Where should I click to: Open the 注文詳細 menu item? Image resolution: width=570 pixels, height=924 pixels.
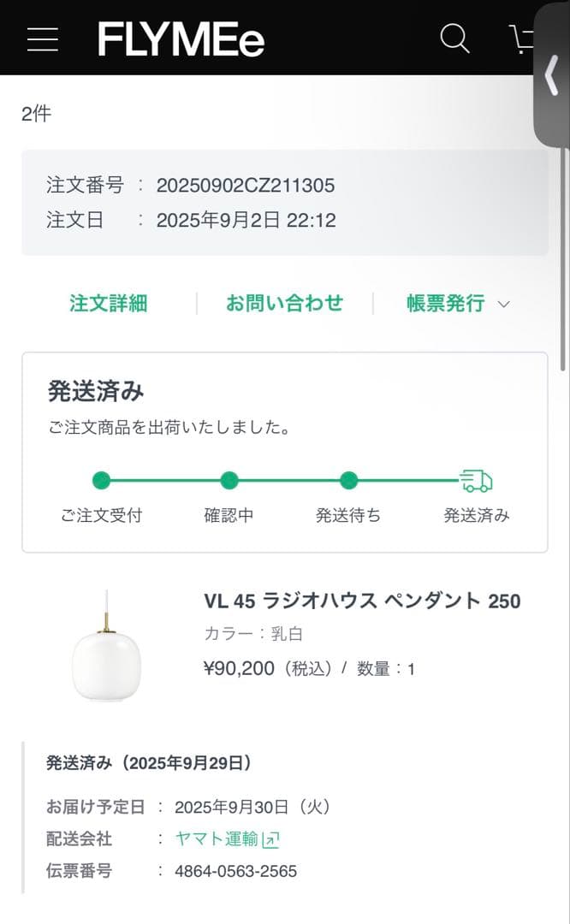point(107,304)
